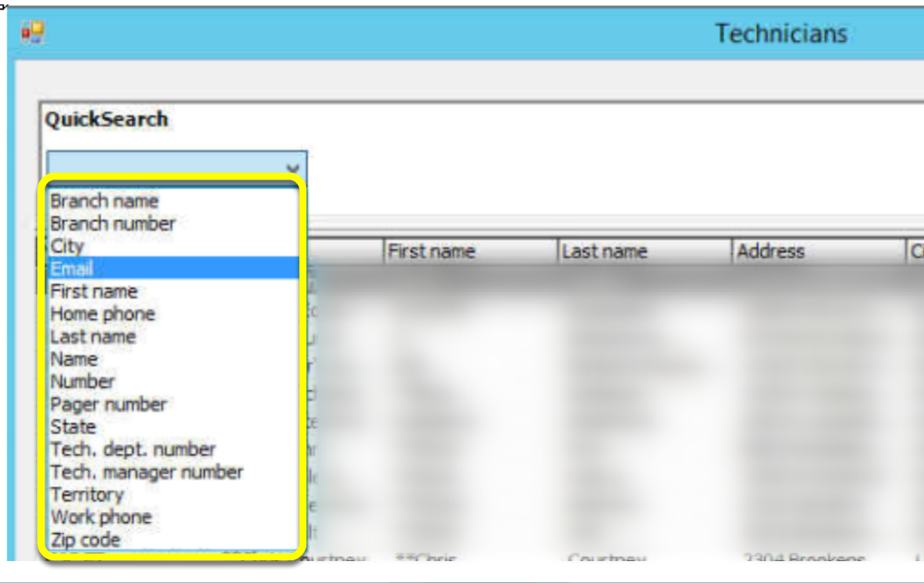The width and height of the screenshot is (924, 583).
Task: Sort by the First name column header
Action: tap(470, 251)
